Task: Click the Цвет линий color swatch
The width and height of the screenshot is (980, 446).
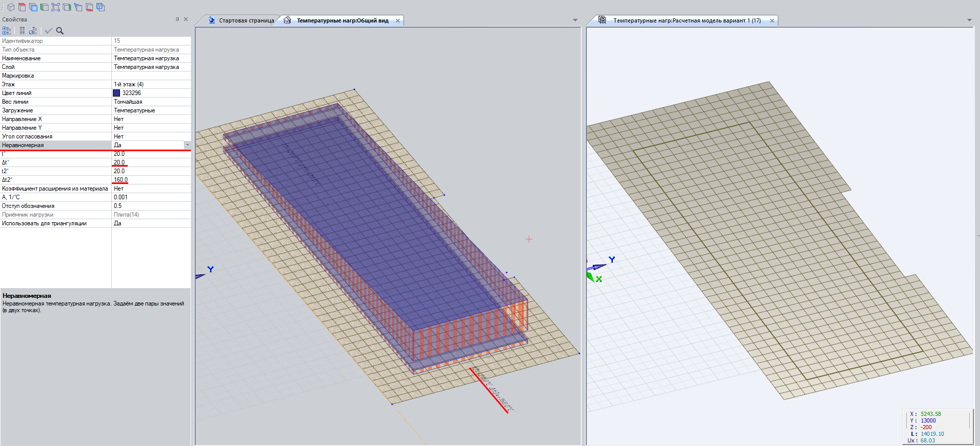Action: pyautogui.click(x=116, y=93)
